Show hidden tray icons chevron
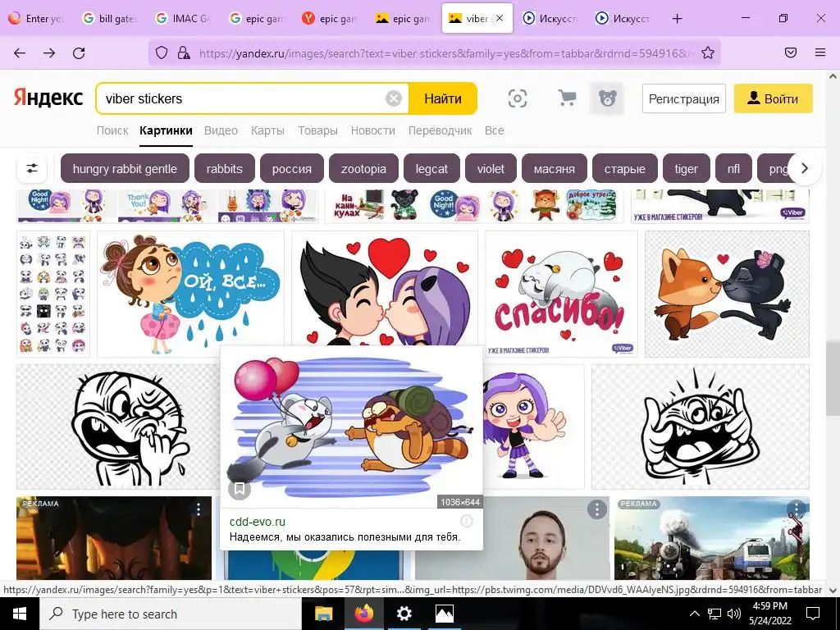 pos(694,614)
